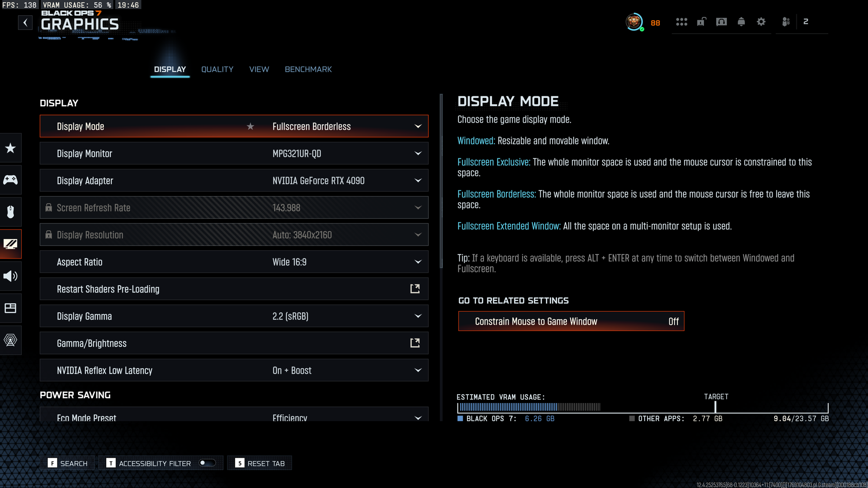This screenshot has height=488, width=868.
Task: Open the Account and Network sidebar icon
Action: pyautogui.click(x=10, y=340)
